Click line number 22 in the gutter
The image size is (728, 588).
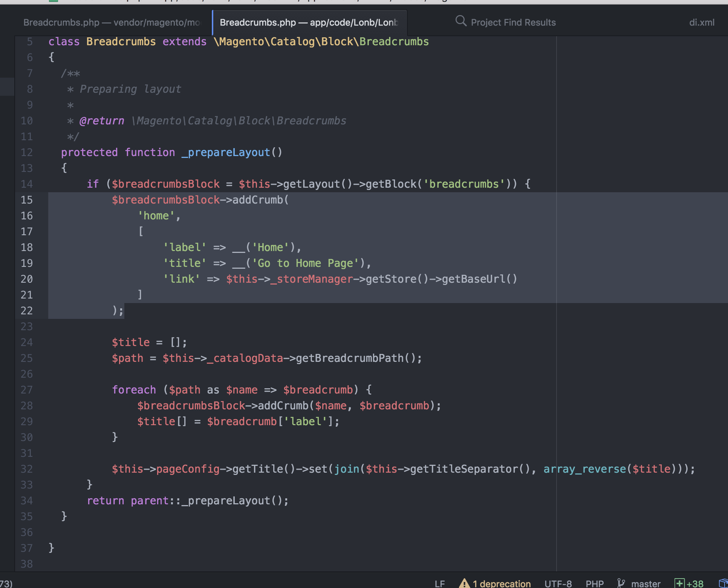pyautogui.click(x=26, y=311)
